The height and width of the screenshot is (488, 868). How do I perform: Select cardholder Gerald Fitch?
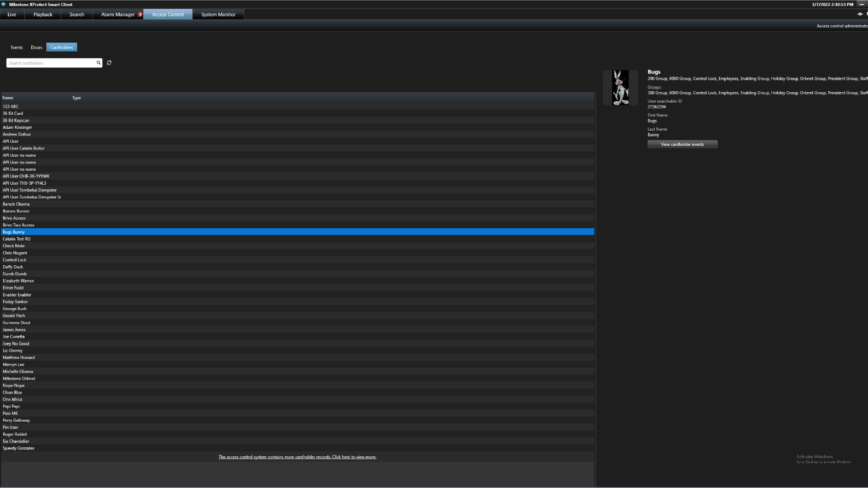(297, 316)
